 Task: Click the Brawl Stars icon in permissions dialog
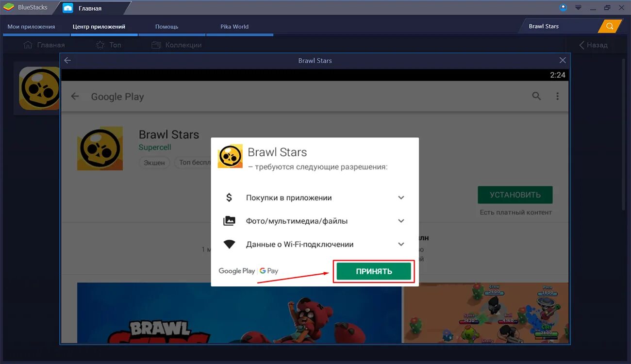pos(230,156)
